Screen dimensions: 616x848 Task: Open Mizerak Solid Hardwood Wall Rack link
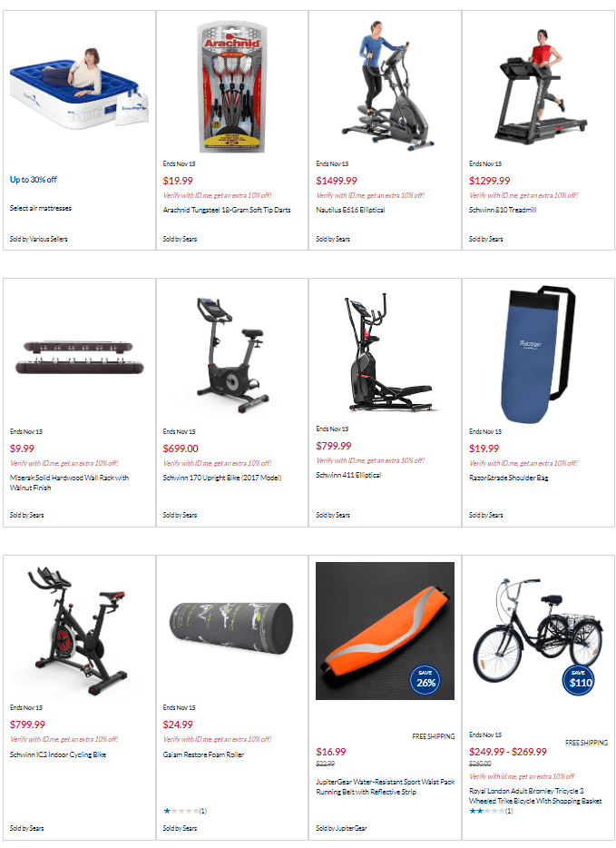(x=69, y=482)
